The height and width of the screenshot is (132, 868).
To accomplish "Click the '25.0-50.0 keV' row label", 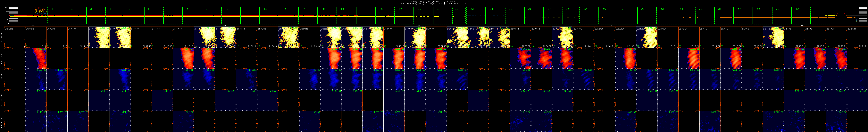I will [x=2, y=100].
